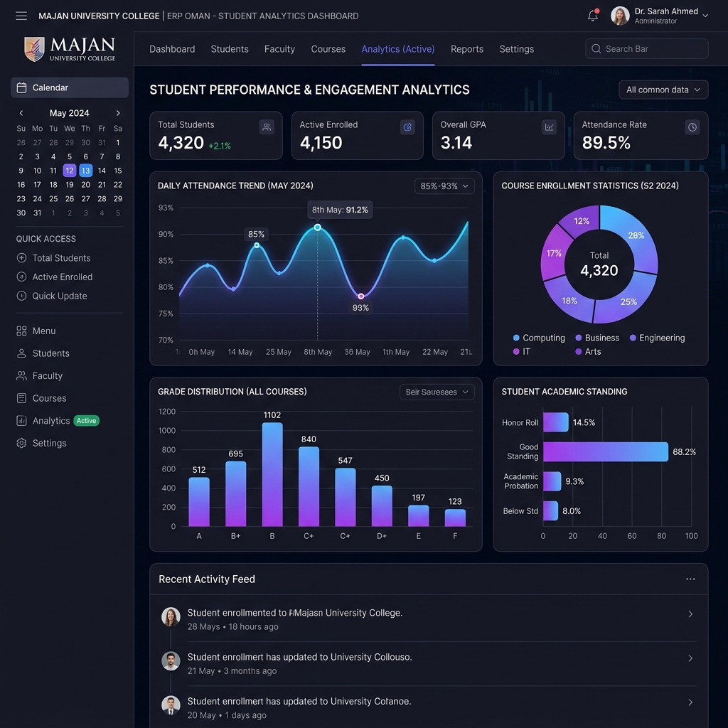The image size is (728, 728).
Task: Click the Good Standing 68.2% bar
Action: point(606,451)
